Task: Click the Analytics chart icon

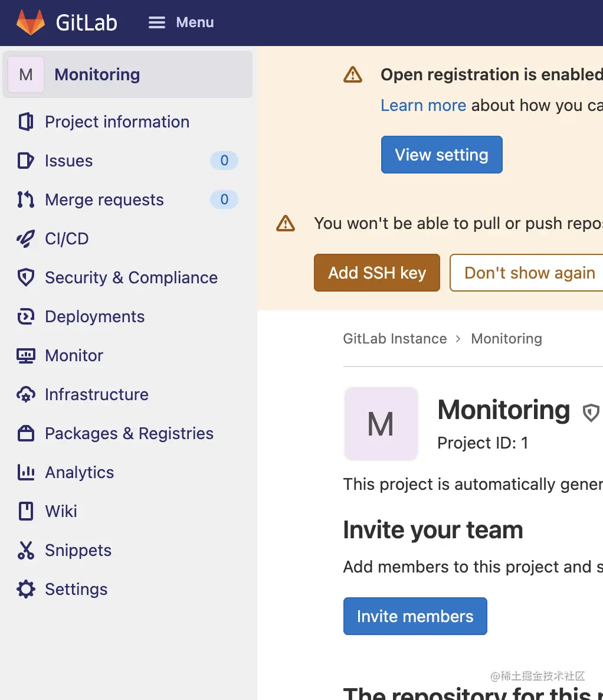Action: [26, 472]
